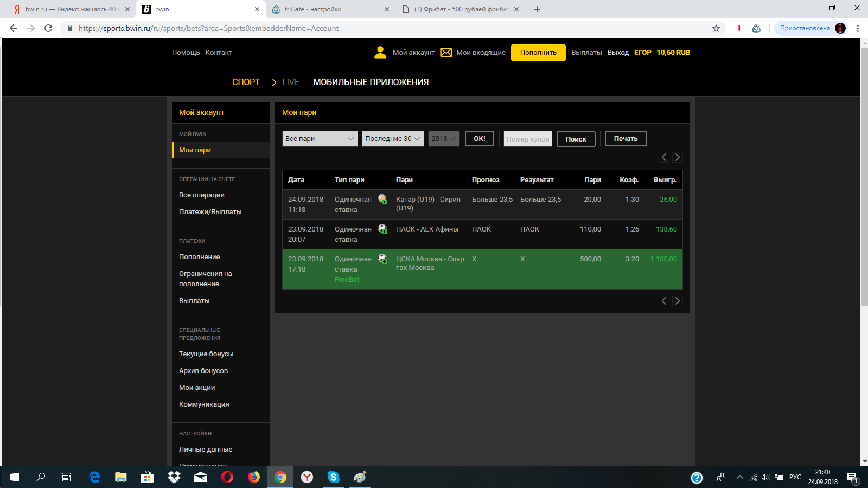Open new browser tab with plus
868x488 pixels.
[x=537, y=9]
